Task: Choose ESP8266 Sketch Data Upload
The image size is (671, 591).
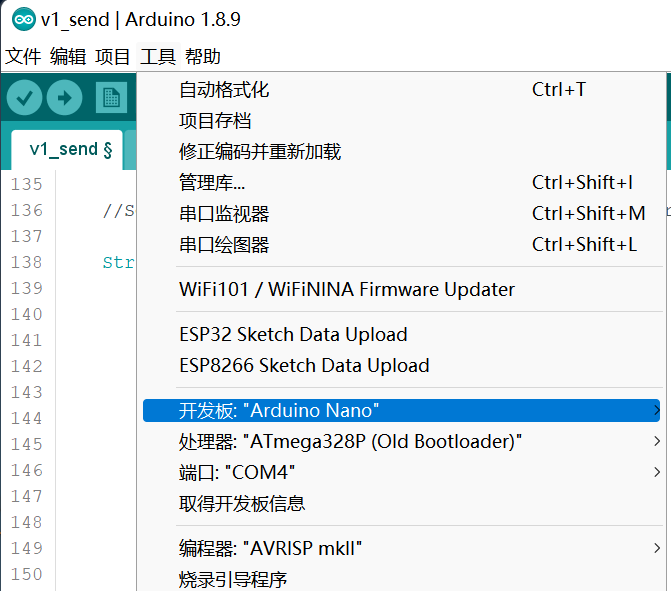Action: click(x=402, y=365)
